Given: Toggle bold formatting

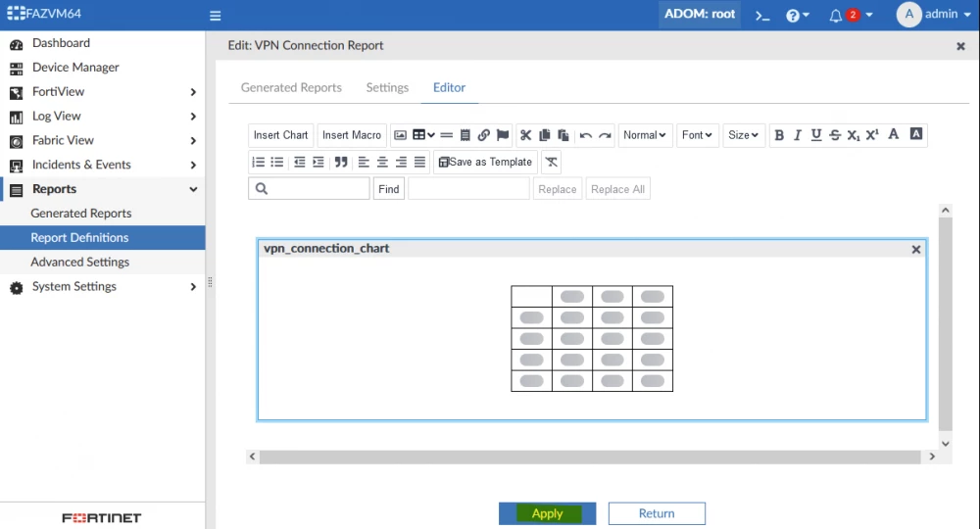Looking at the screenshot, I should click(x=779, y=135).
